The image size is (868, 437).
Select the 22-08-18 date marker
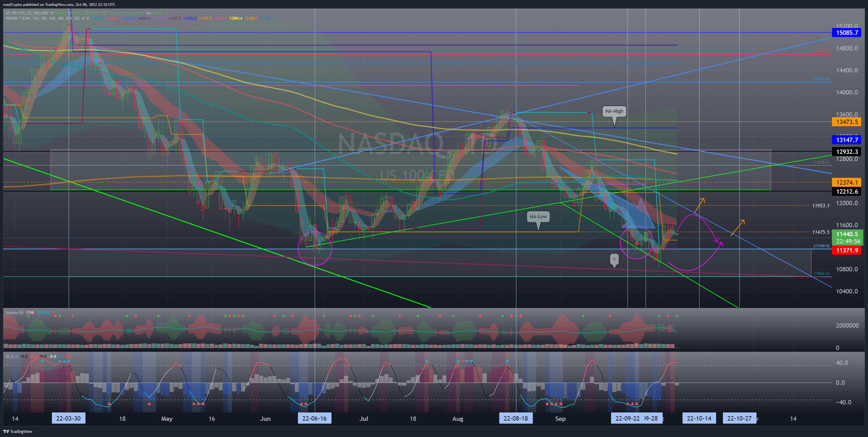tap(516, 418)
